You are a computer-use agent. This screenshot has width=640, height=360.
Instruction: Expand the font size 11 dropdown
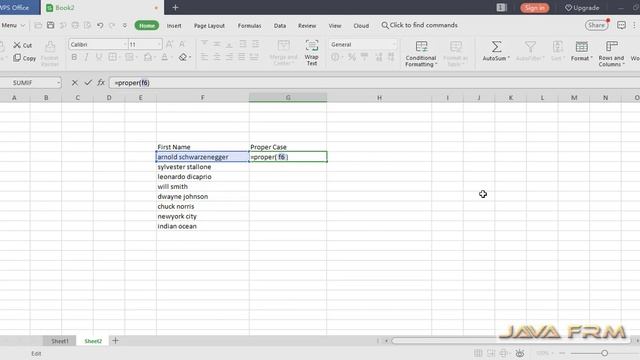point(159,44)
